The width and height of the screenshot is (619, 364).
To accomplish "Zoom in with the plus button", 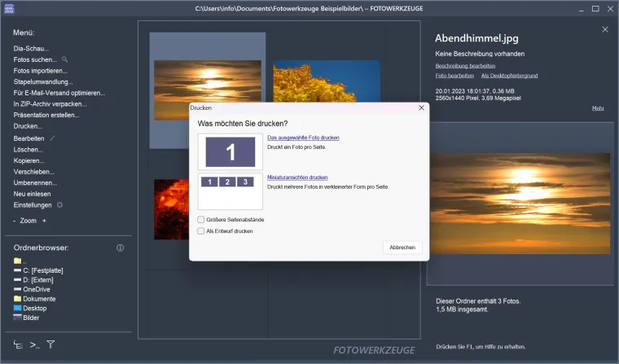I will (44, 221).
